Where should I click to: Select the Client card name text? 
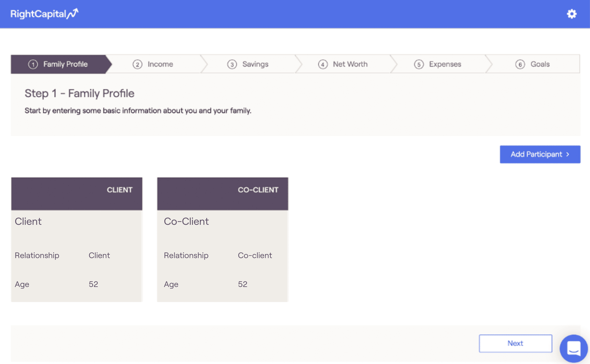[x=28, y=221]
